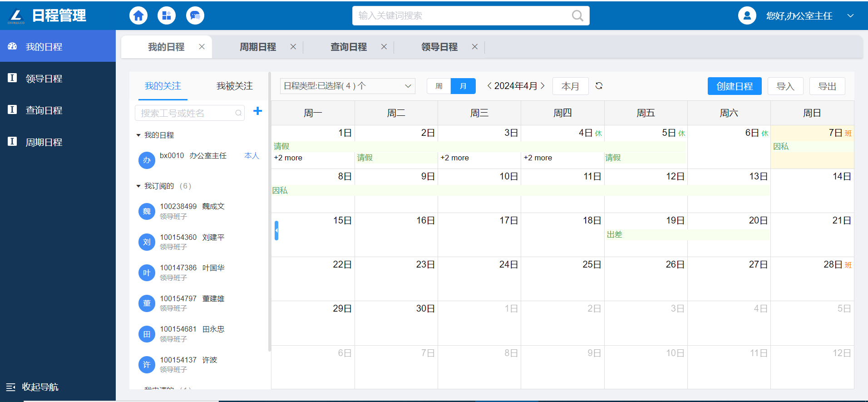
Task: Click the company logo
Action: point(16,16)
